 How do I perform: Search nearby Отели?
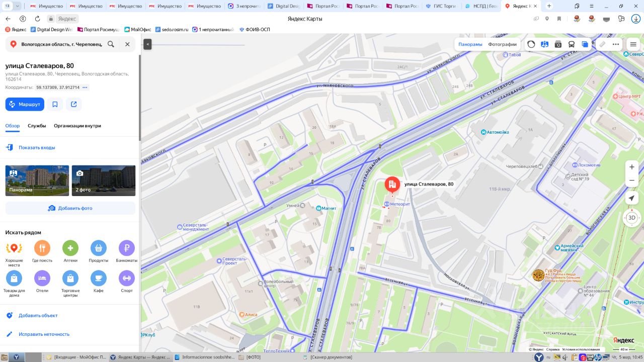coord(42,282)
